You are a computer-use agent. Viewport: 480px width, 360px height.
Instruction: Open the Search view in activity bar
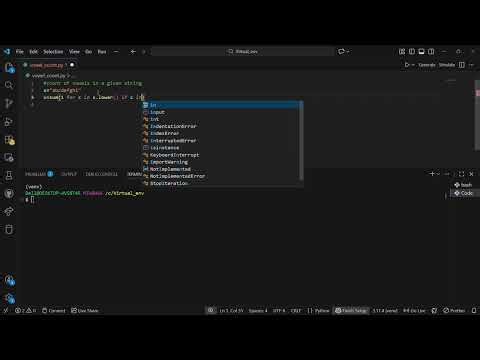click(x=9, y=85)
